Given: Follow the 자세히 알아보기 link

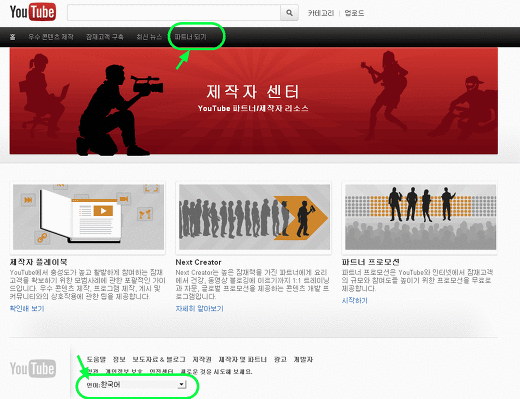Looking at the screenshot, I should (x=199, y=308).
